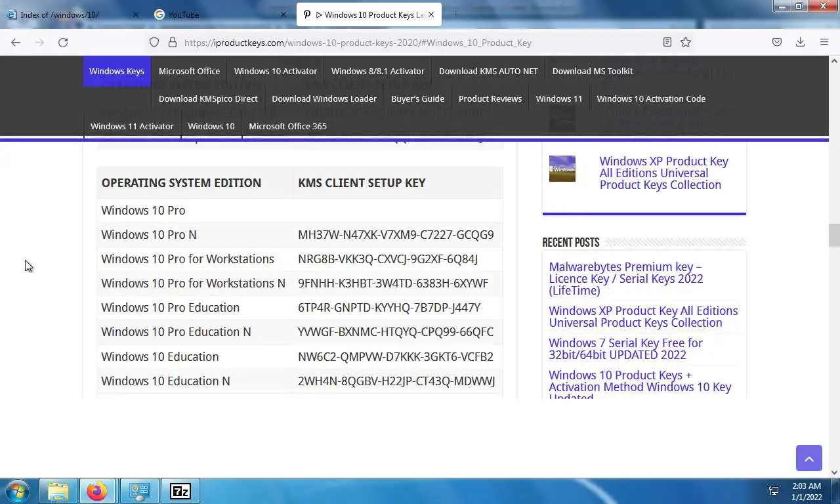The image size is (840, 504).
Task: Close the Index of /windows/10/ tab
Action: point(136,14)
